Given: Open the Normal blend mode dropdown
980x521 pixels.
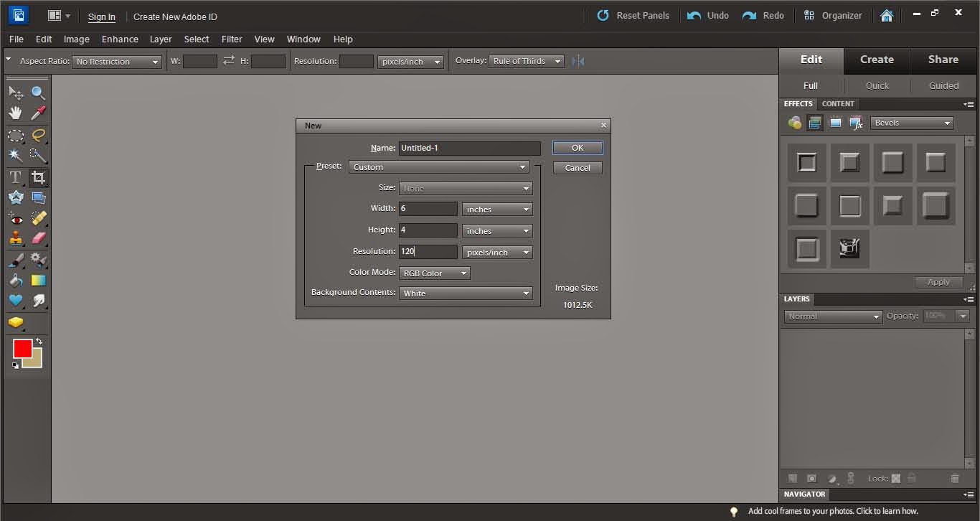Looking at the screenshot, I should 833,316.
